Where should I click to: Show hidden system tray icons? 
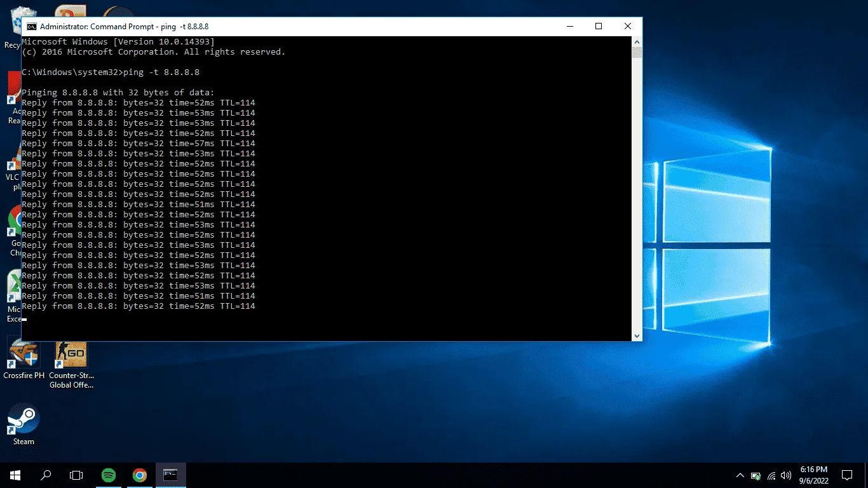point(740,475)
